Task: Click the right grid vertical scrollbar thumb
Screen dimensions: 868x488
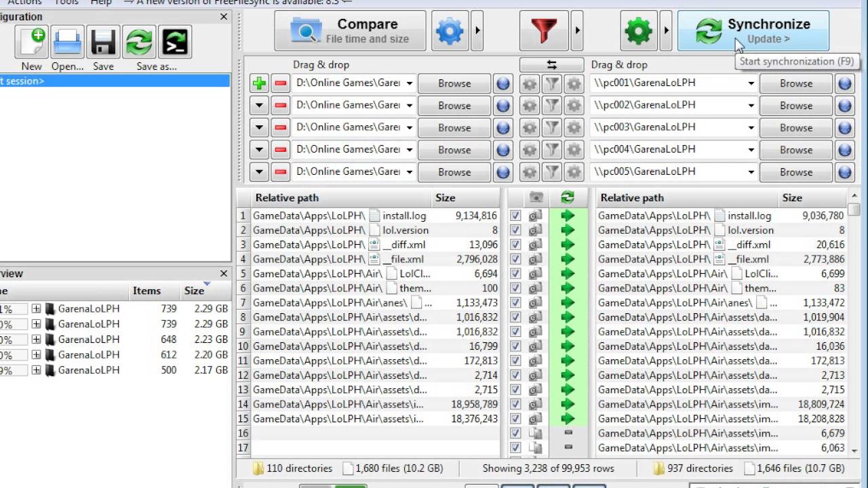Action: [x=854, y=211]
